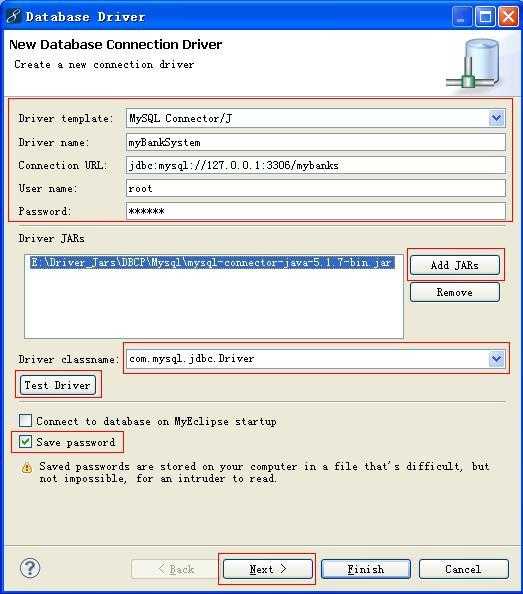This screenshot has height=594, width=523.
Task: Click the Password input field
Action: (316, 211)
